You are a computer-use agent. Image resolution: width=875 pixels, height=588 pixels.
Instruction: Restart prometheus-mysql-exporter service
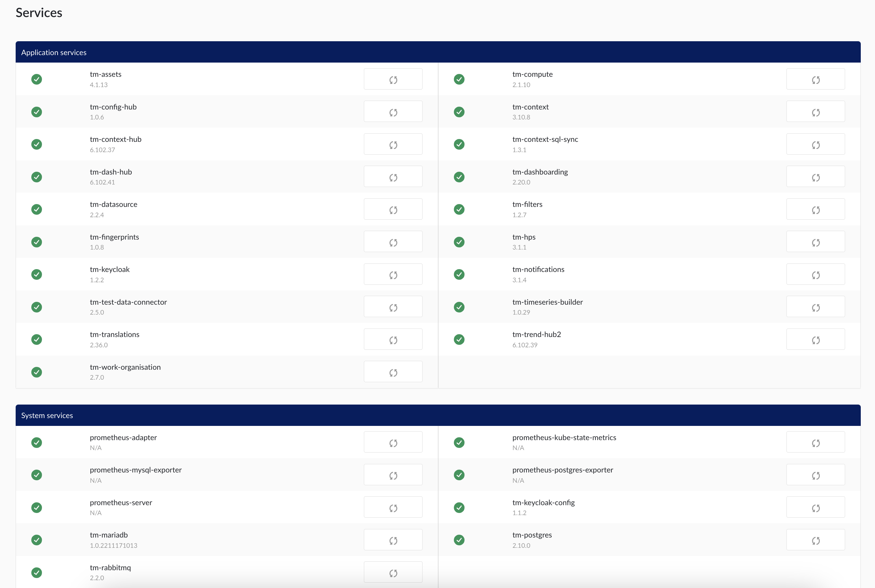click(393, 475)
